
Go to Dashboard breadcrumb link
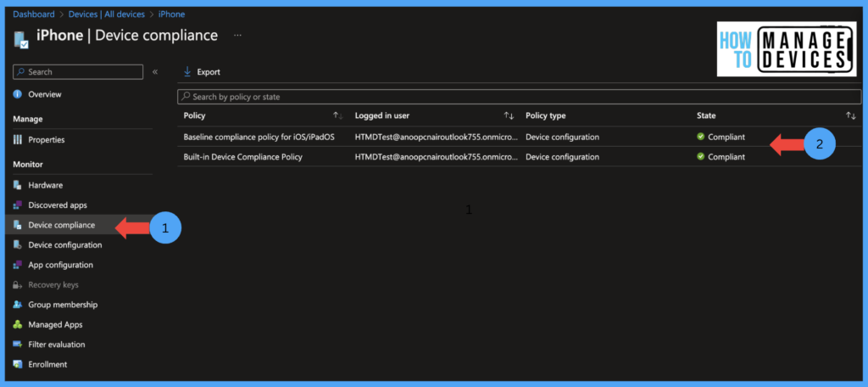click(34, 14)
